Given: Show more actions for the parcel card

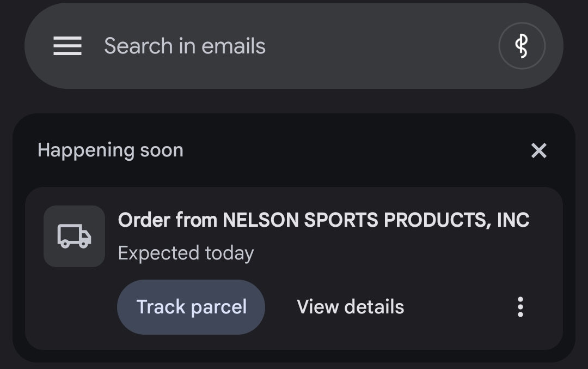Looking at the screenshot, I should point(520,307).
